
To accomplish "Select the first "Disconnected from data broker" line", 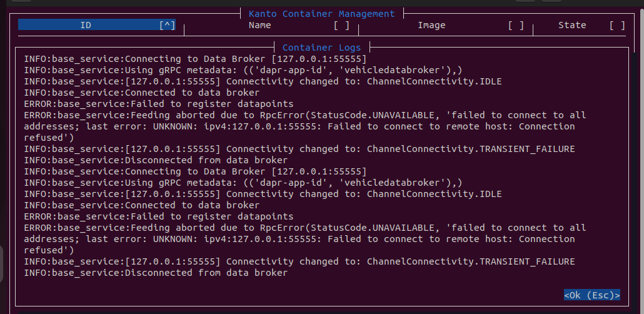I will 156,160.
